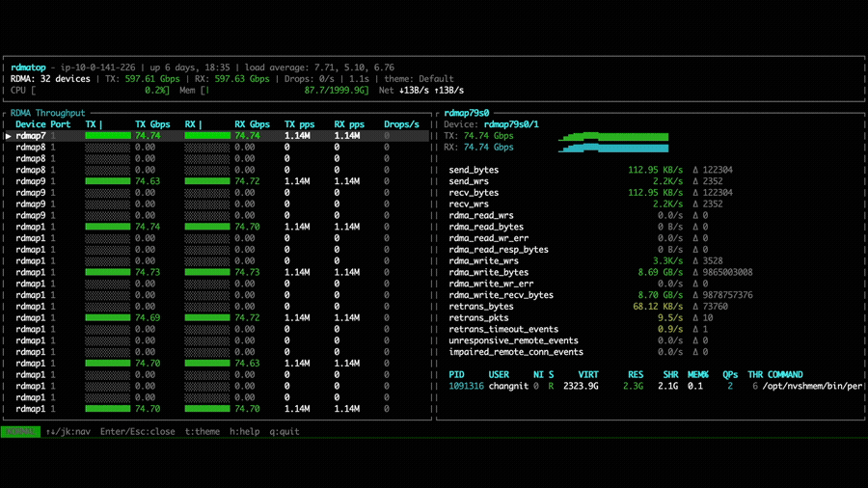
Task: Click the Device column header
Action: click(x=31, y=124)
